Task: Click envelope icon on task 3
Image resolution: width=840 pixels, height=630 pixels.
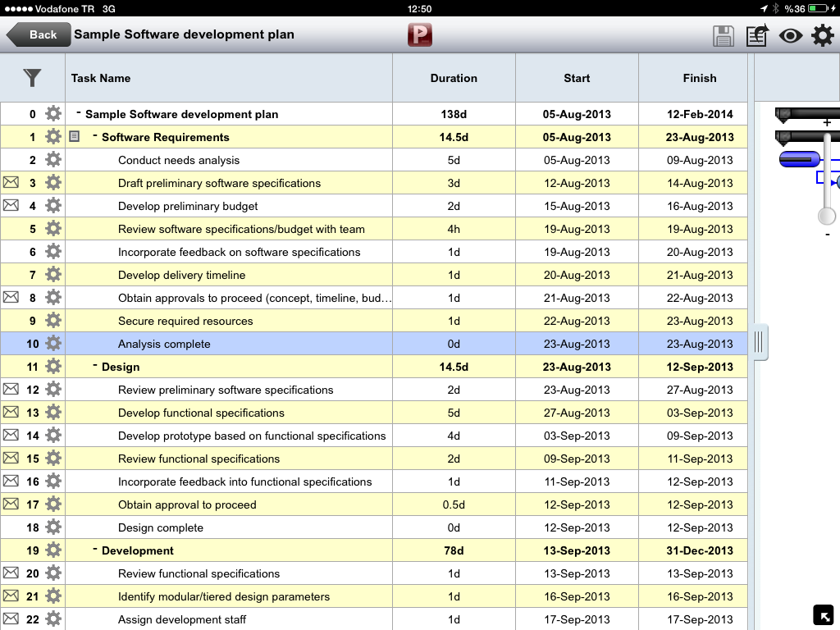Action: pyautogui.click(x=11, y=183)
